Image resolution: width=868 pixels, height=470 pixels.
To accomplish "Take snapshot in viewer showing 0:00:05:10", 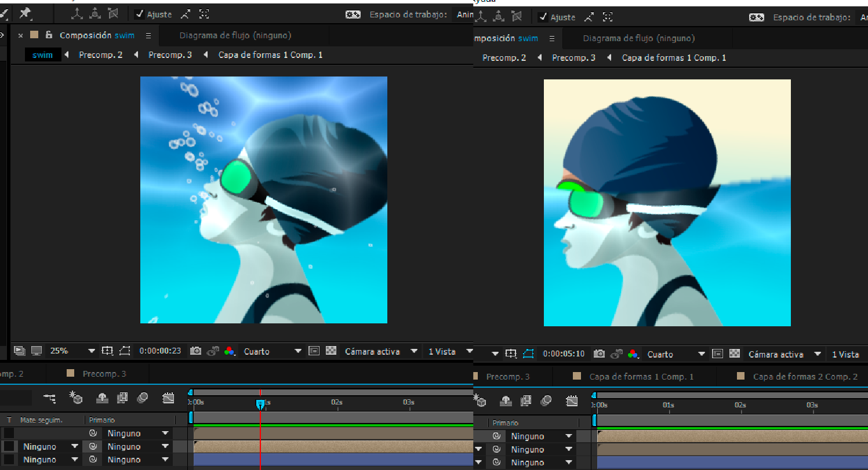I will 600,354.
